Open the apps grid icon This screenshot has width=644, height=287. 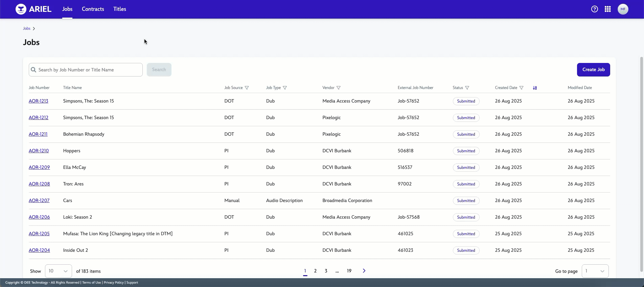click(608, 9)
